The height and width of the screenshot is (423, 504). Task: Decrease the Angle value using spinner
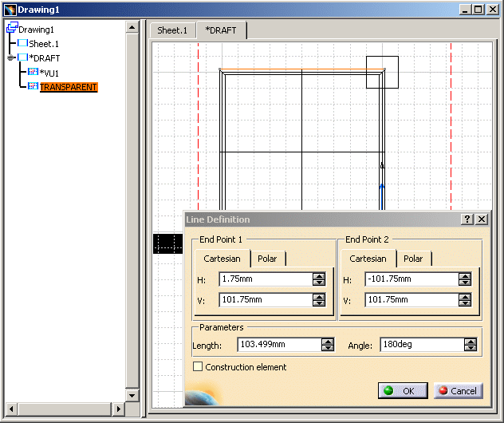pyautogui.click(x=471, y=349)
